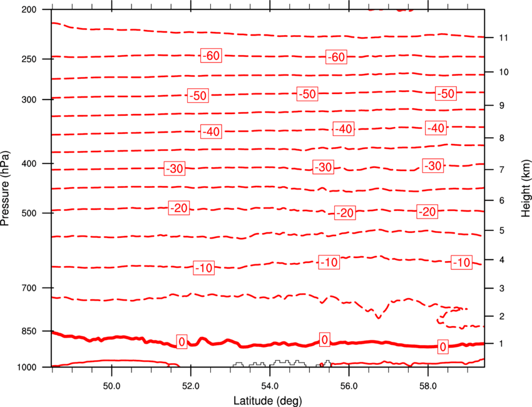Pick the 3 km height tick label
The height and width of the screenshot is (407, 532).
(x=502, y=288)
